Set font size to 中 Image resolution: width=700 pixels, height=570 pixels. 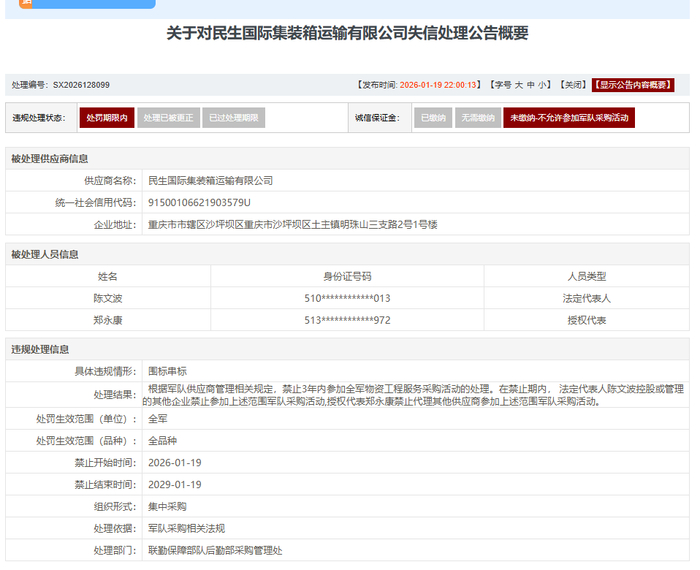[x=530, y=85]
